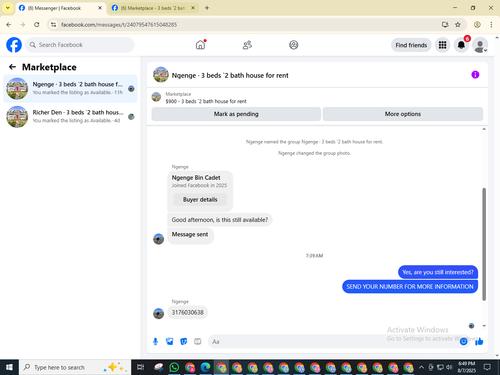Click More options button
This screenshot has width=500, height=375.
[403, 114]
